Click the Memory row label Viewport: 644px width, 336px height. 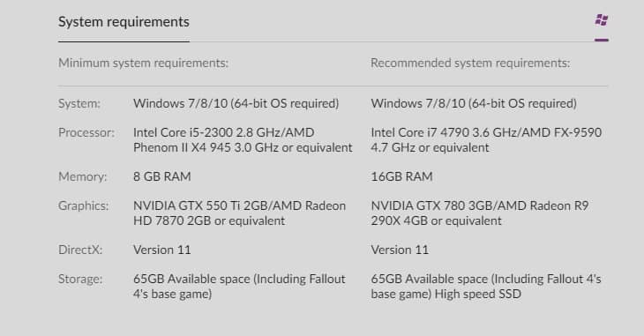pyautogui.click(x=83, y=176)
